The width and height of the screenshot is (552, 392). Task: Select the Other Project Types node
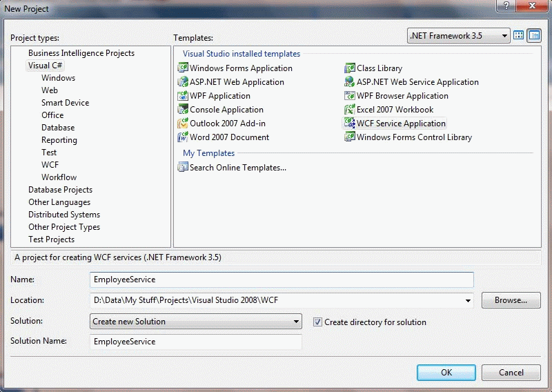click(x=64, y=227)
